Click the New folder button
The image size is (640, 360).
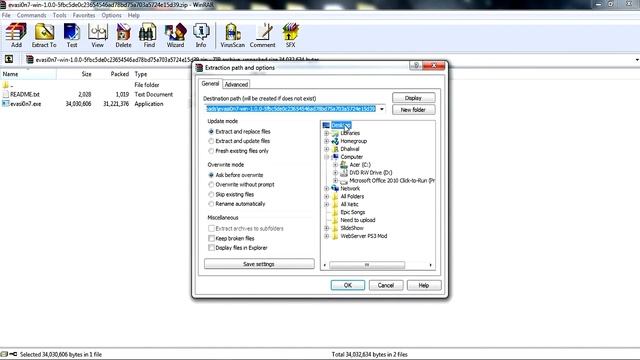[413, 110]
